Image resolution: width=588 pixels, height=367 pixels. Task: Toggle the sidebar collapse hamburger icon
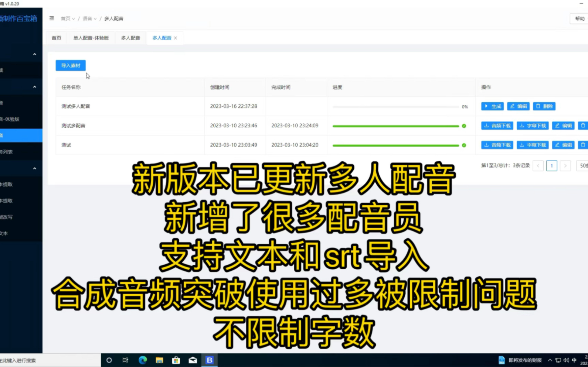[x=52, y=18]
